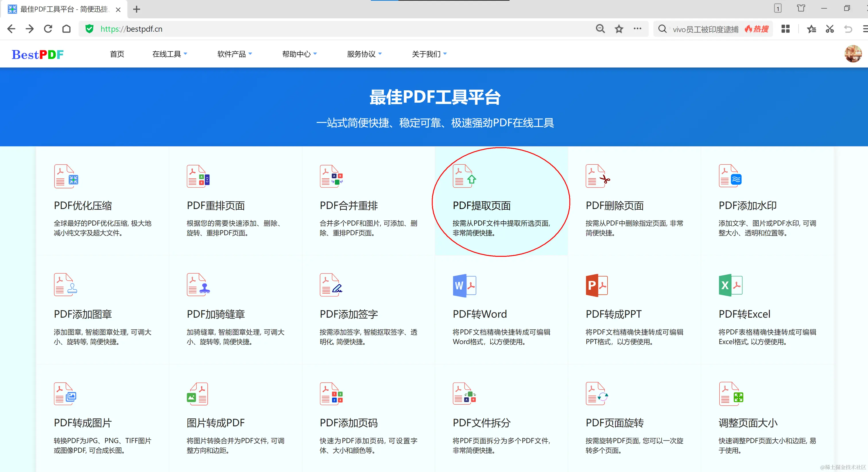Open the PDF转Excel icon
The width and height of the screenshot is (868, 472).
[730, 286]
